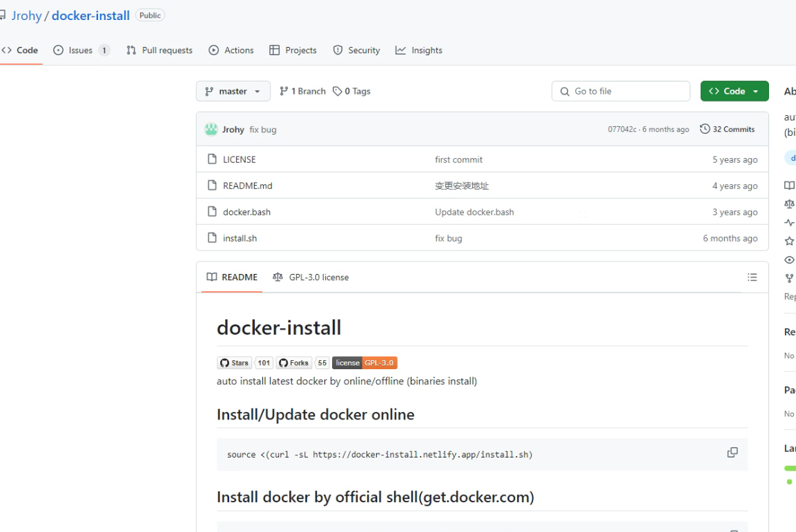The image size is (796, 532).
Task: Click docker-install repository name link
Action: pos(91,16)
